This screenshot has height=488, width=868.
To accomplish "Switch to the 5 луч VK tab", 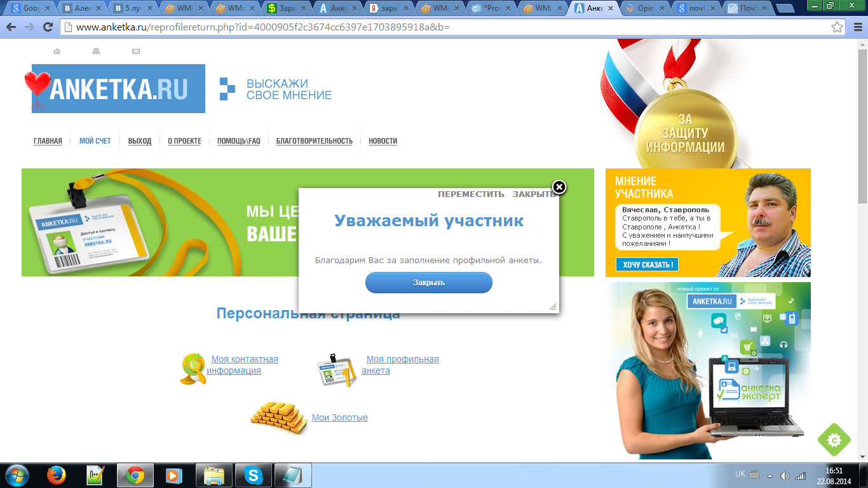I will (133, 8).
